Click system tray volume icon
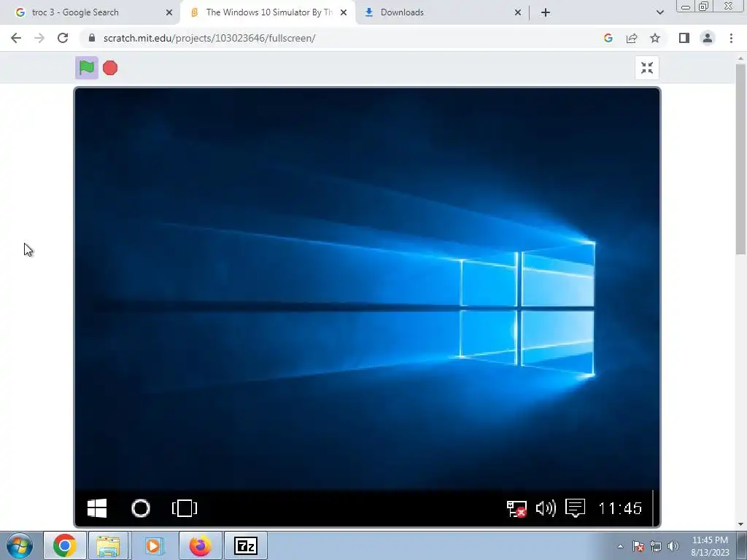Viewport: 747px width, 560px height. click(x=673, y=546)
